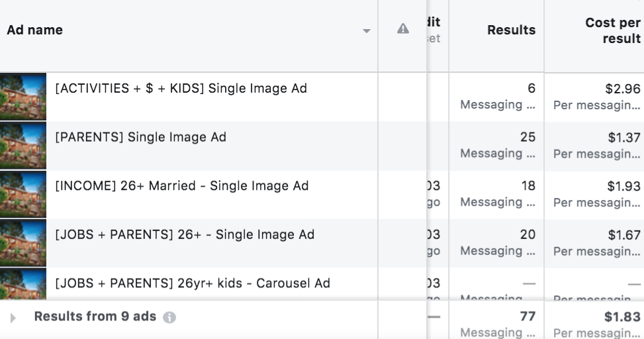Sort by Cost per result column header
Viewport: 644px width, 339px height.
click(612, 30)
